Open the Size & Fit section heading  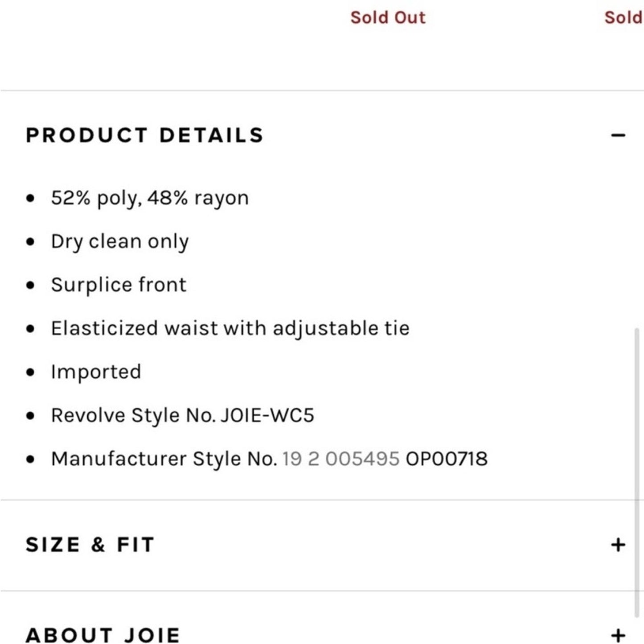[x=90, y=545]
